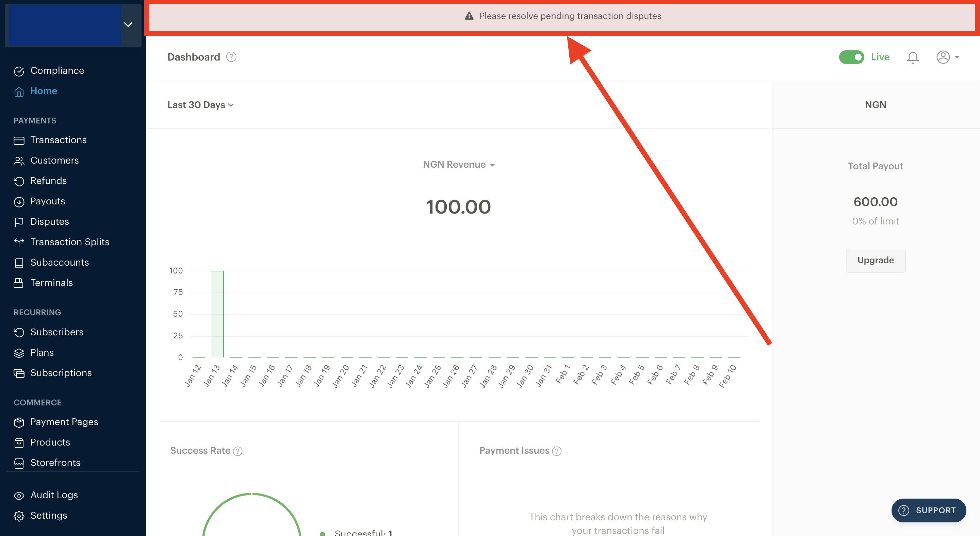The image size is (980, 536).
Task: Open Settings label in the sidebar
Action: [x=49, y=516]
